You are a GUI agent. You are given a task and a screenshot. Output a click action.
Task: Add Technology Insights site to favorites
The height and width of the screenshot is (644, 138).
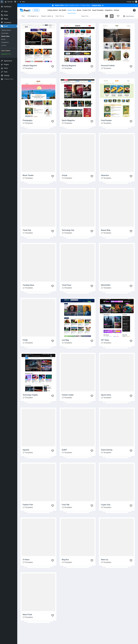(x=53, y=396)
